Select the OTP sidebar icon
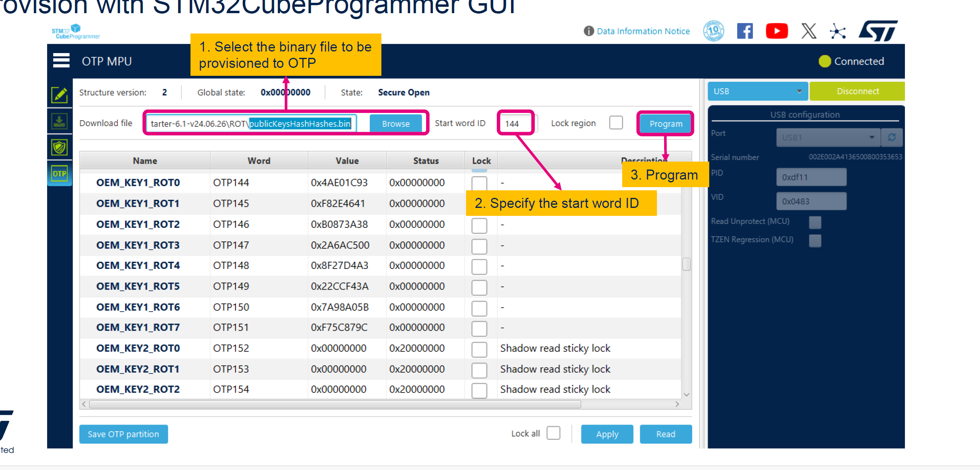Viewport: 980px width, 470px height. pos(60,174)
